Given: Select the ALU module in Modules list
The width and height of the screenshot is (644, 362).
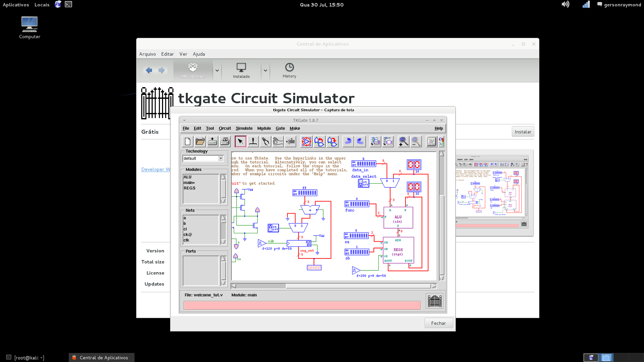Looking at the screenshot, I should (x=187, y=177).
